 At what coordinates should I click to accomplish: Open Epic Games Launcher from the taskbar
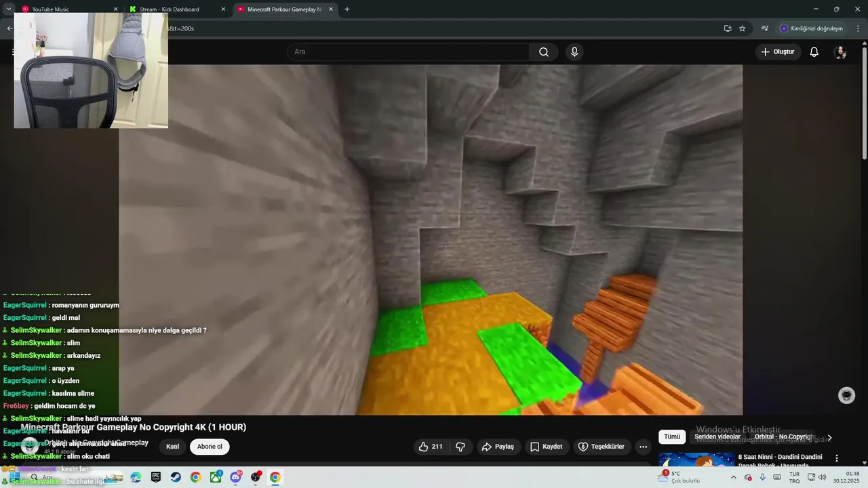click(156, 477)
